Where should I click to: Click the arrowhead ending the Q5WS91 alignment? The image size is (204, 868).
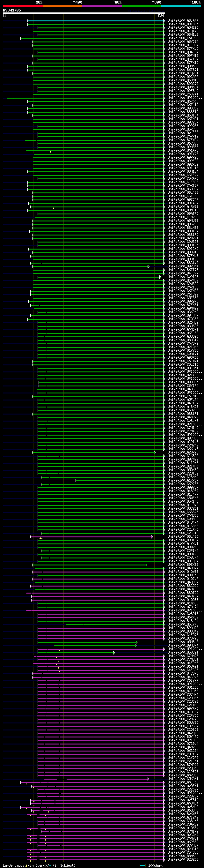pyautogui.click(x=114, y=653)
